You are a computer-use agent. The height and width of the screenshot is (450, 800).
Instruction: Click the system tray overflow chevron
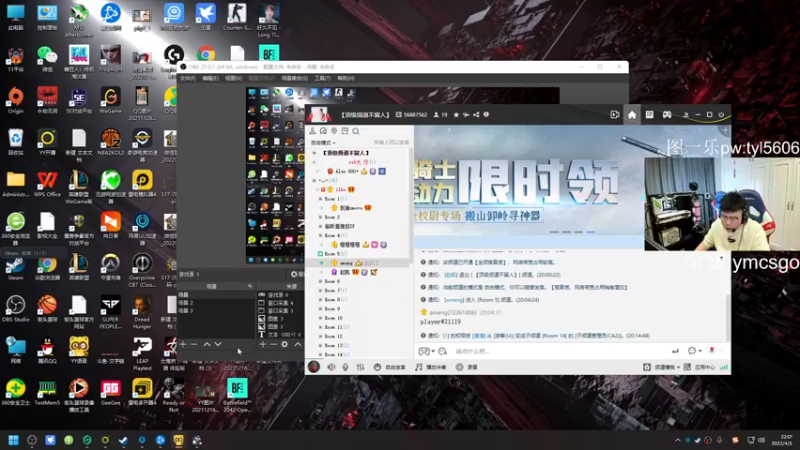click(678, 440)
